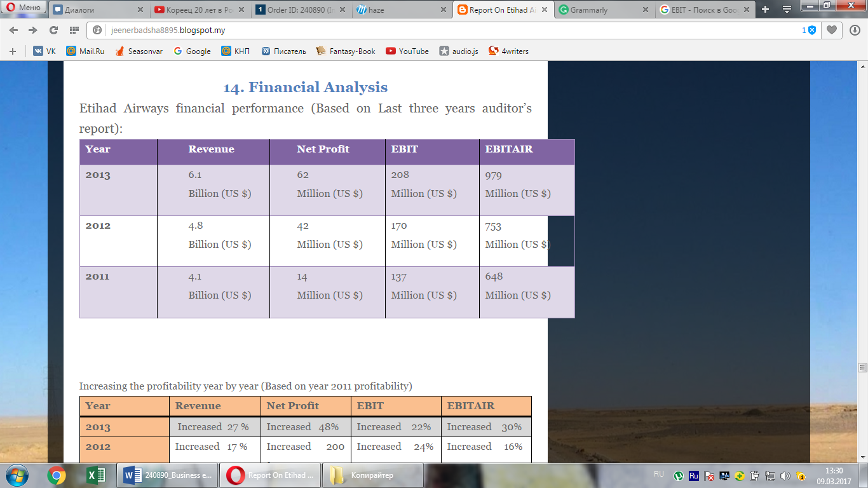Go back to the previous page
Viewport: 868px width, 488px height.
tap(14, 30)
